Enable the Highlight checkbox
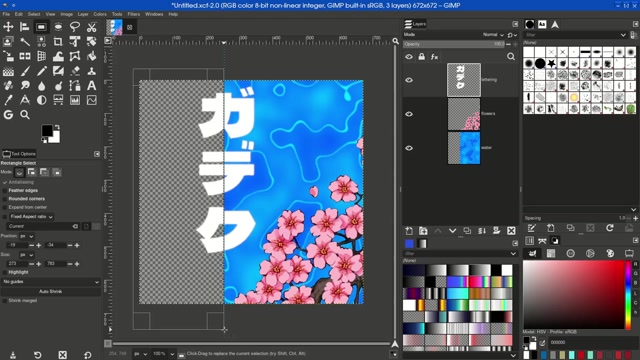Screen dimensions: 640x360 (x=5, y=272)
